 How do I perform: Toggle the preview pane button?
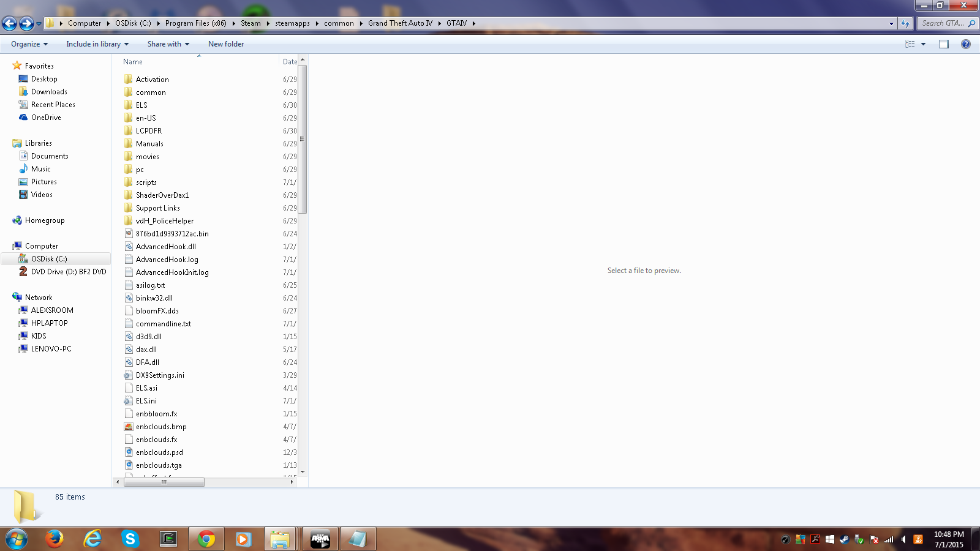(x=944, y=44)
